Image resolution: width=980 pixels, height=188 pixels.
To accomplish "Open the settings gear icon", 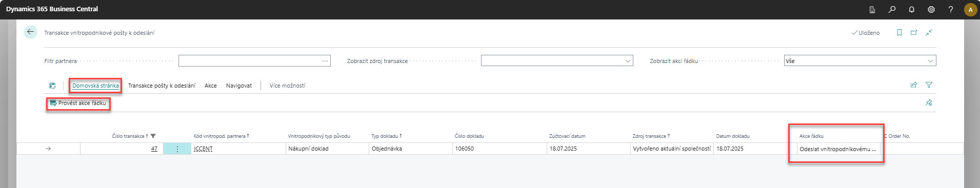I will tap(931, 9).
